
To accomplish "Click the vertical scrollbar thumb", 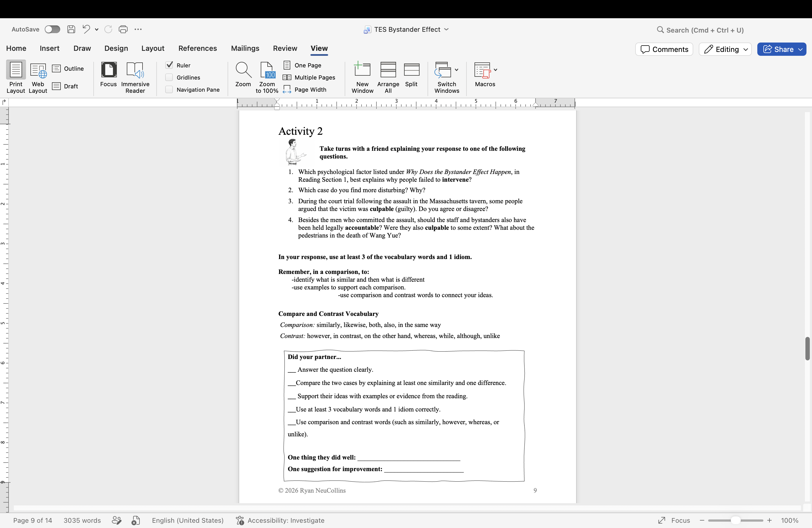I will click(x=807, y=349).
